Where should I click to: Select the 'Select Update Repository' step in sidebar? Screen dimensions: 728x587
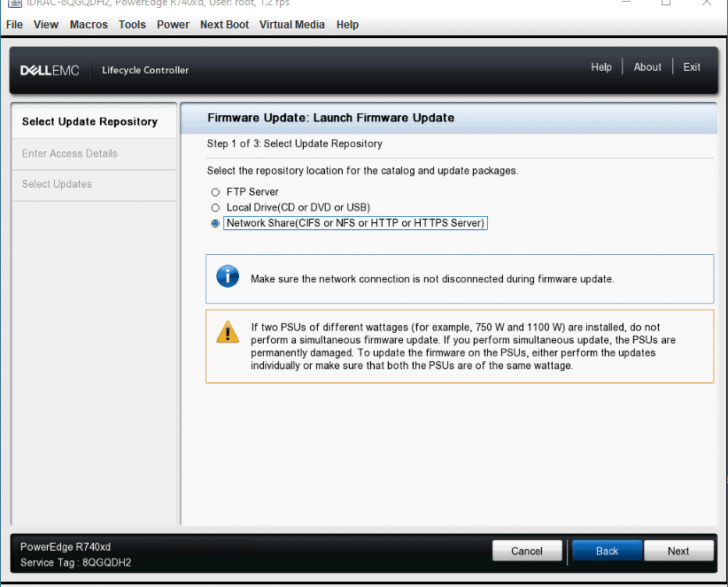[94, 121]
